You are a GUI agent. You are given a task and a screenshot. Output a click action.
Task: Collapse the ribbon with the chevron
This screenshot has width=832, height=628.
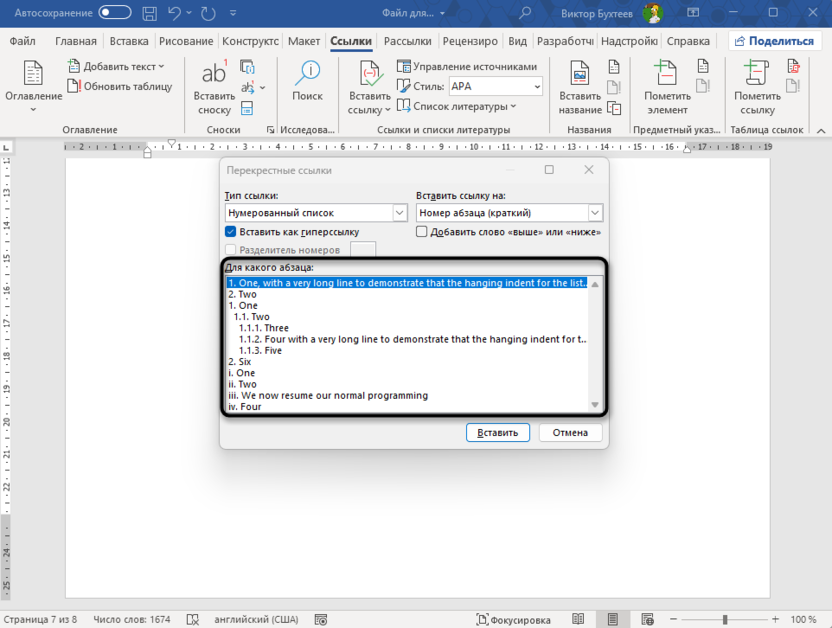click(x=821, y=130)
